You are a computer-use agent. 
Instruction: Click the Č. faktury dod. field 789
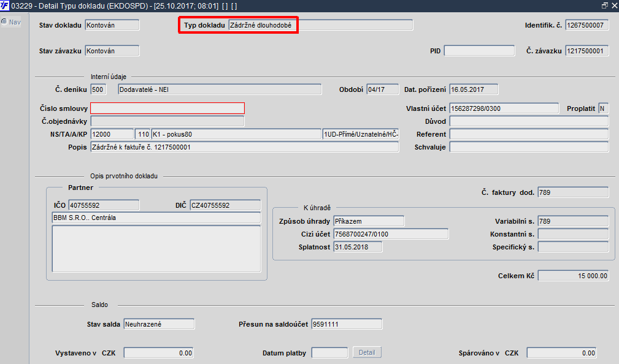pyautogui.click(x=573, y=192)
